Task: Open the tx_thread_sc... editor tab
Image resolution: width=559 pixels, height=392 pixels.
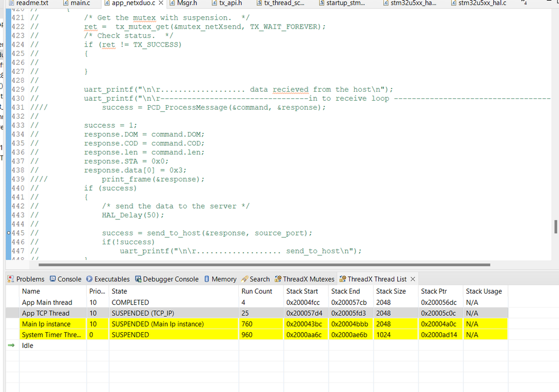Action: point(281,3)
